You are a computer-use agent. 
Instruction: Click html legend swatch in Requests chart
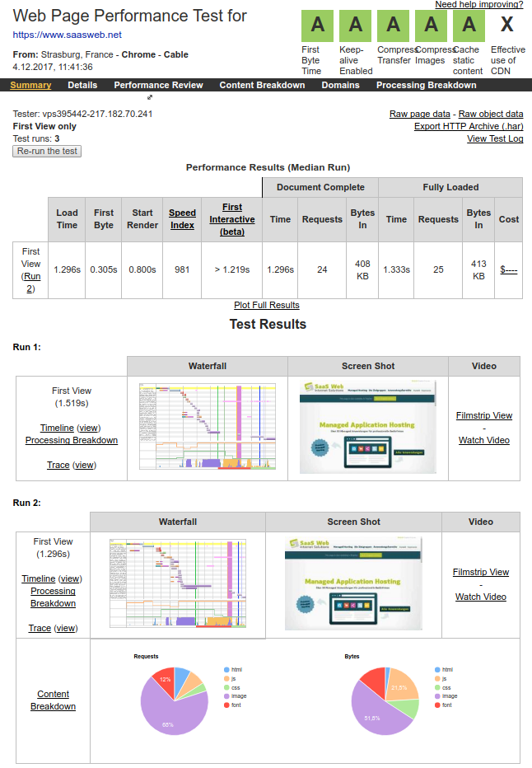(x=226, y=670)
